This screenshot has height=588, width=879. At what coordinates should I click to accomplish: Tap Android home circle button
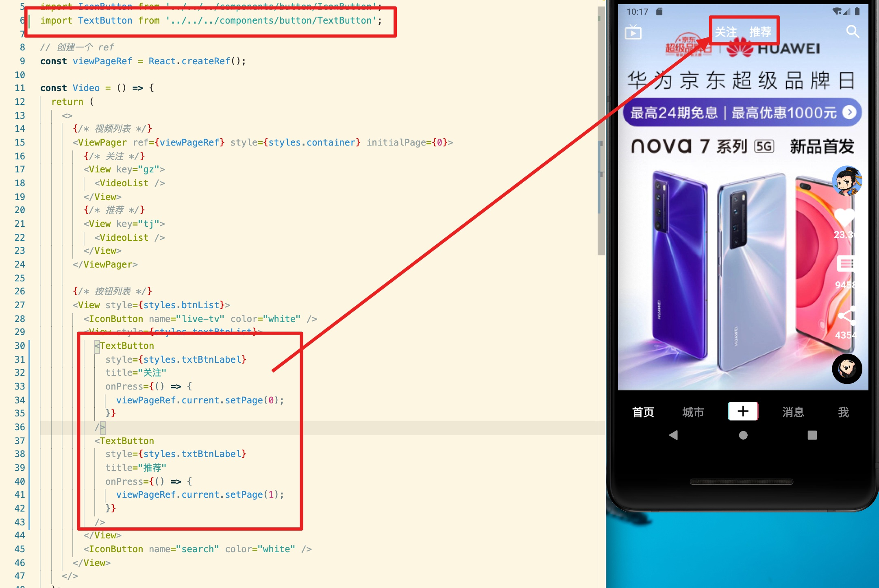[743, 435]
